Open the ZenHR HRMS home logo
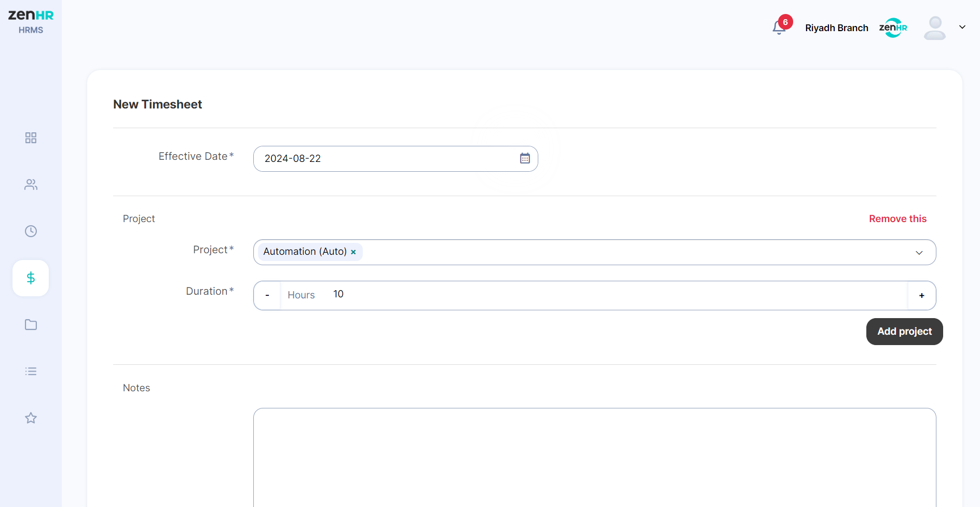The height and width of the screenshot is (507, 980). click(31, 22)
